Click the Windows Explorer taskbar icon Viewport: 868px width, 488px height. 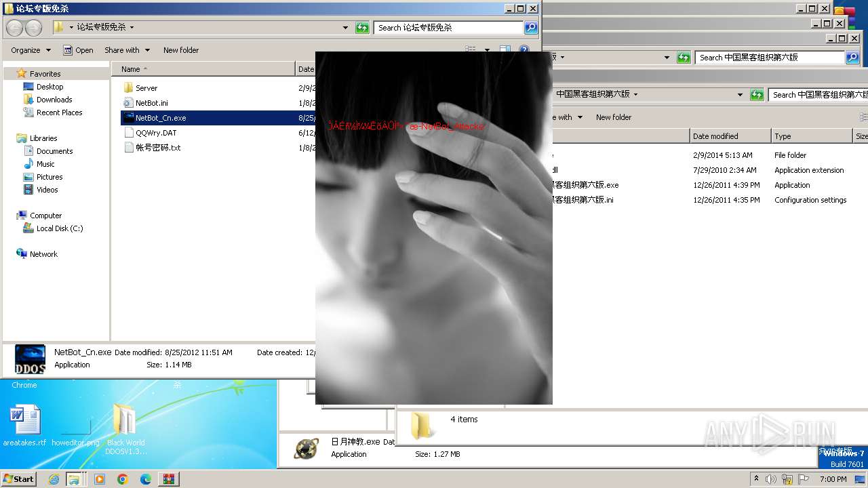coord(73,479)
